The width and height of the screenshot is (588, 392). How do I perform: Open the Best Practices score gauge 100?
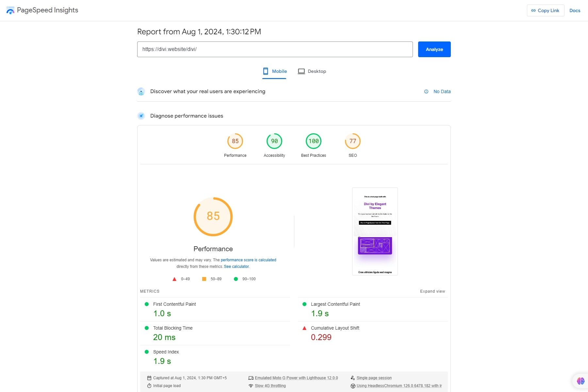(314, 141)
